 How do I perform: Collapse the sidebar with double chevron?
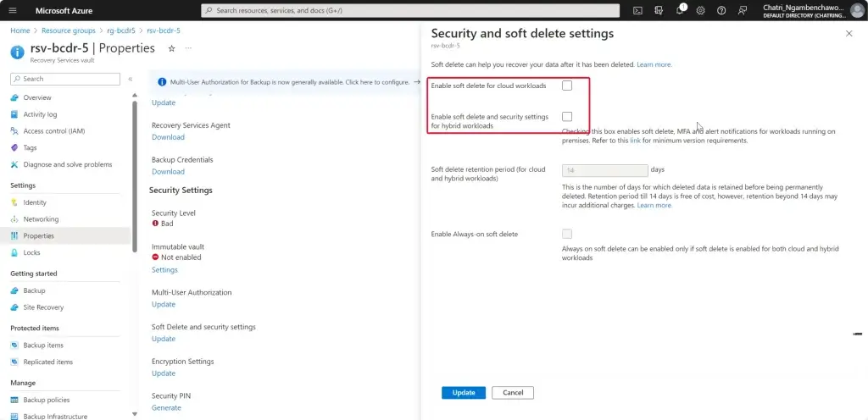click(130, 79)
